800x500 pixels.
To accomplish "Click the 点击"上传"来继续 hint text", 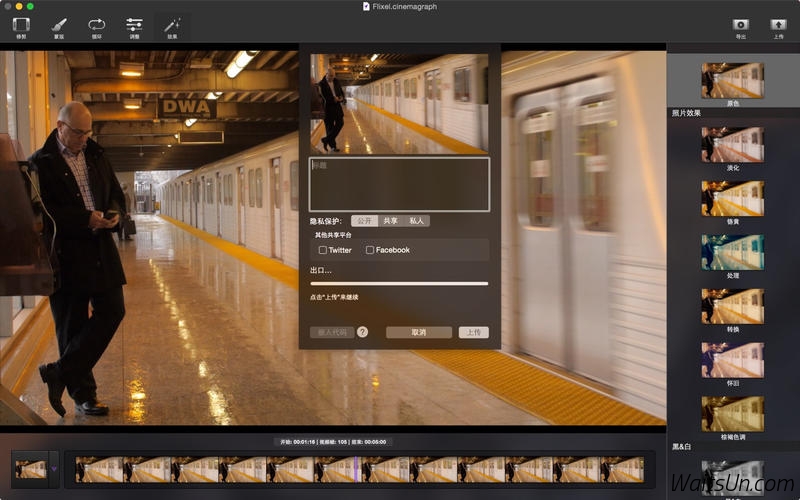I will pos(334,297).
